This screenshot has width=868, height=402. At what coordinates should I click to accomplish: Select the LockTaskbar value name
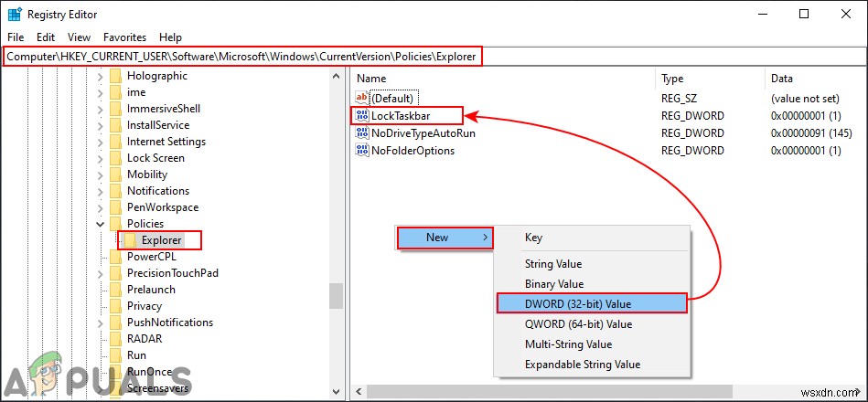[401, 116]
